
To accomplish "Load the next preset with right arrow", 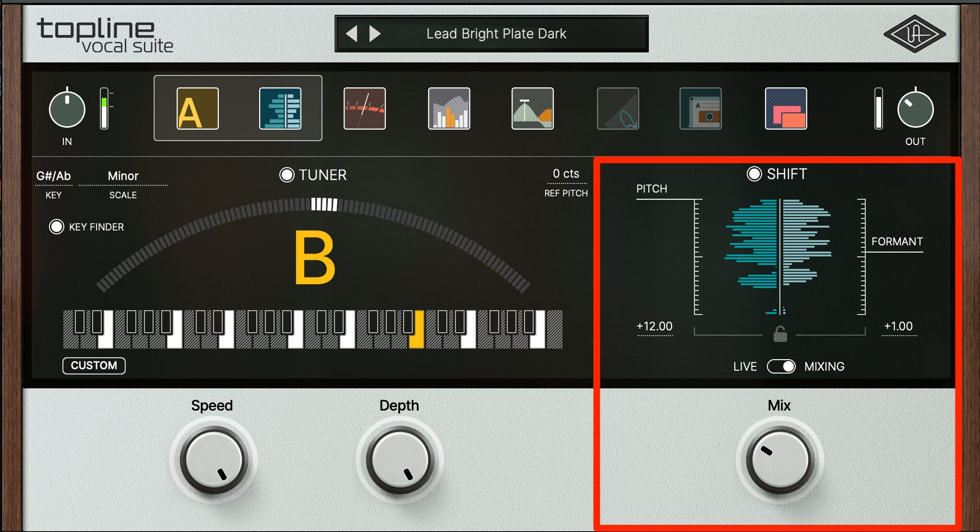I will (375, 34).
